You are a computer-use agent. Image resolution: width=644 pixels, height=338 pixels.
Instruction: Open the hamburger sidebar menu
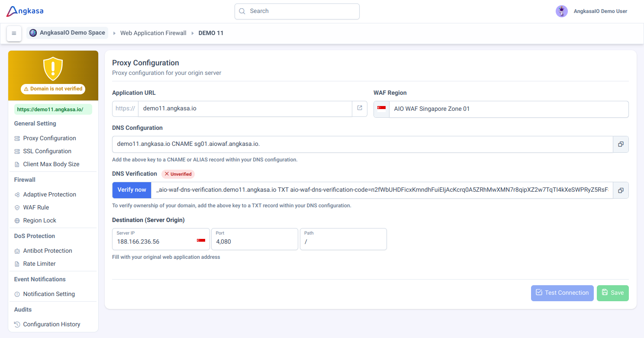tap(14, 33)
